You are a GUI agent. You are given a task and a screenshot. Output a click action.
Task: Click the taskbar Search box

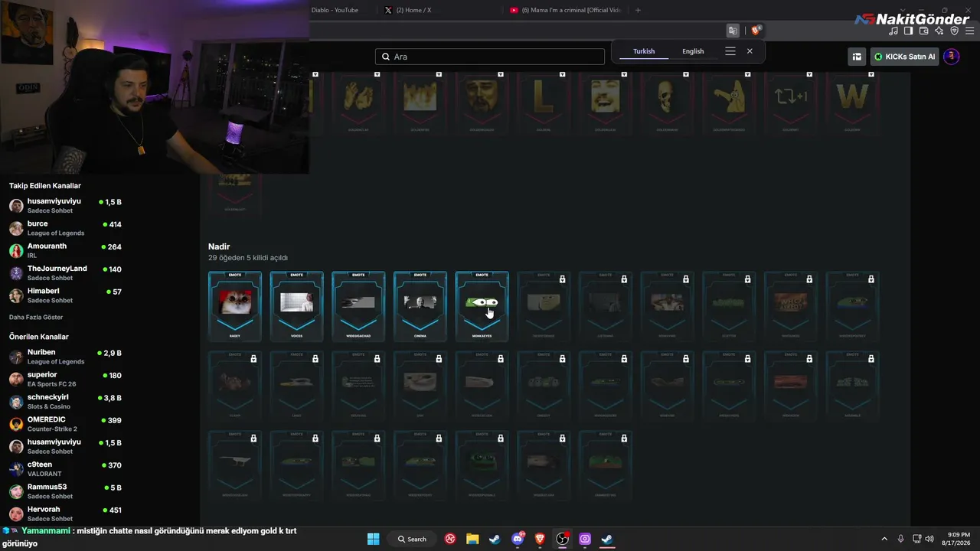click(x=412, y=539)
